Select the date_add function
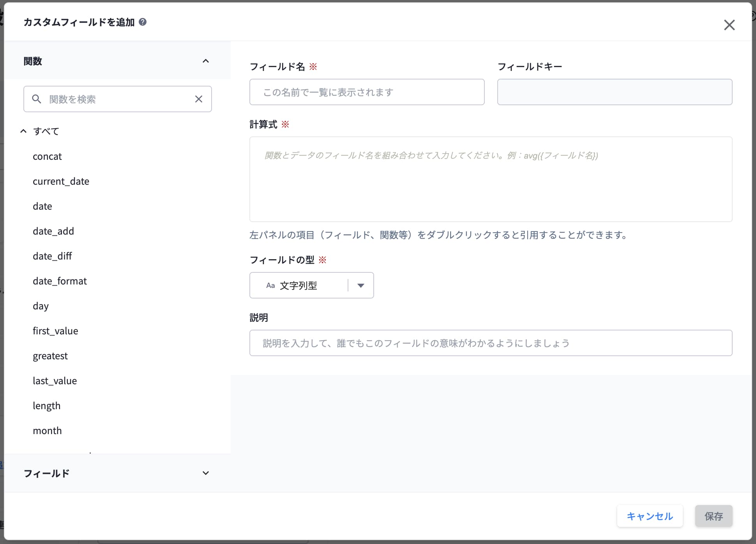 point(53,231)
